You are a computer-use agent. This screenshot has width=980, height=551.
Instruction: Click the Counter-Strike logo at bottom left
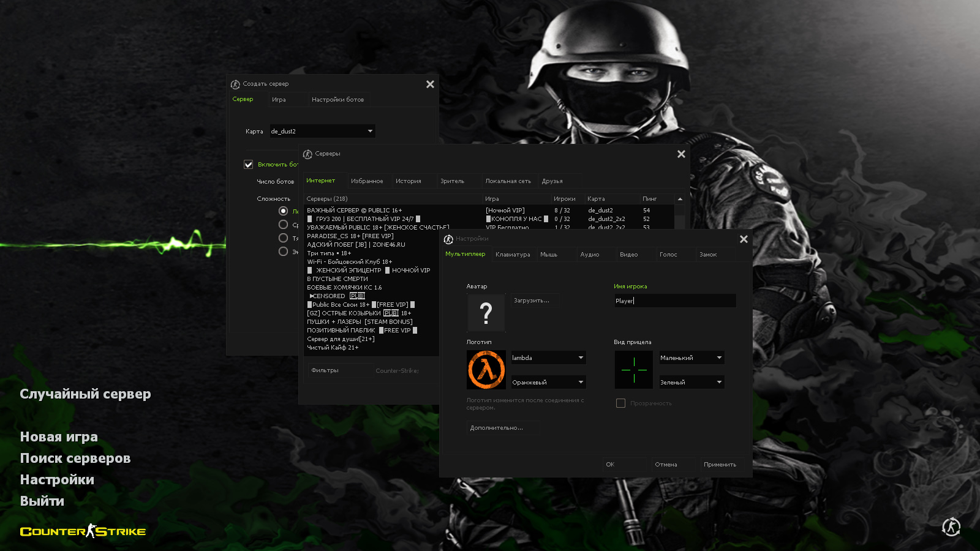pyautogui.click(x=83, y=531)
